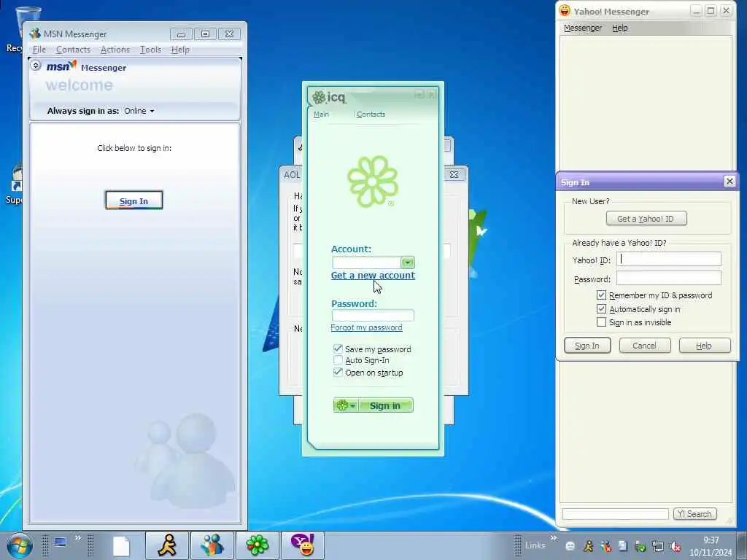
Task: Switch to AIM running man taskbar button
Action: [167, 545]
